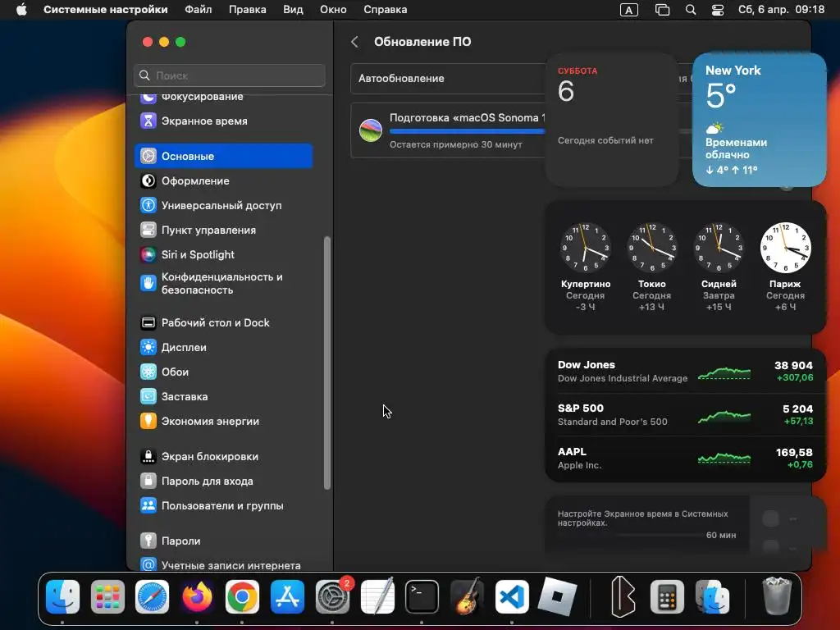The width and height of the screenshot is (840, 630).
Task: Click the input source indicator in menu bar
Action: coord(629,10)
